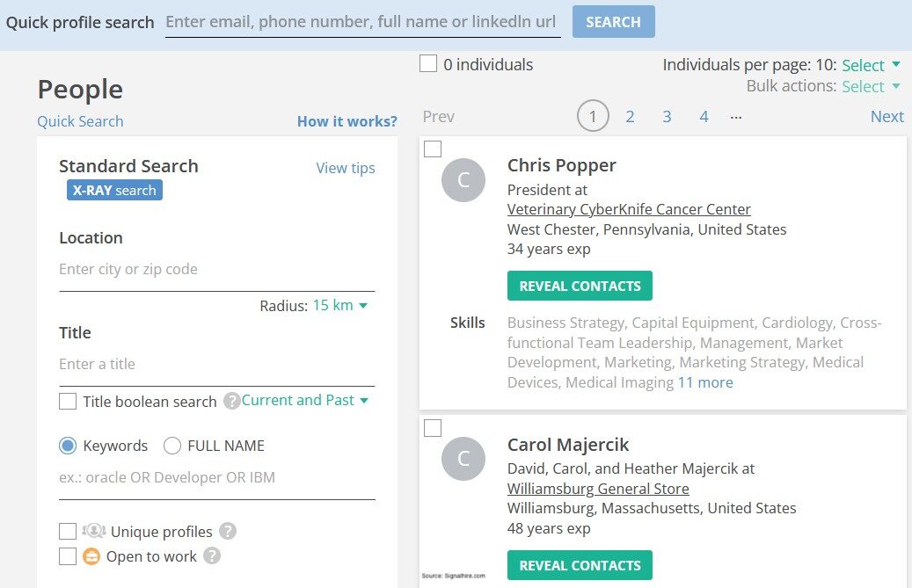
Task: Go to results page 3
Action: click(x=667, y=117)
